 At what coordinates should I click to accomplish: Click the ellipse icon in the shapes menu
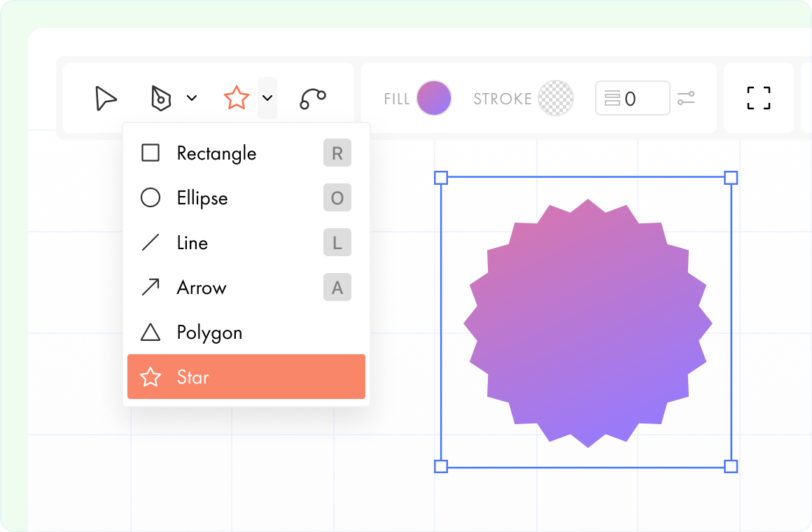[150, 197]
